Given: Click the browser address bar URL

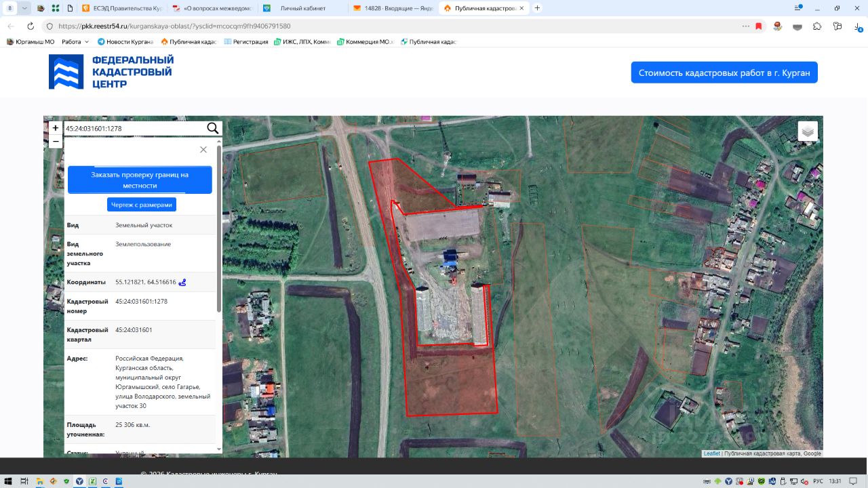Looking at the screenshot, I should point(174,26).
